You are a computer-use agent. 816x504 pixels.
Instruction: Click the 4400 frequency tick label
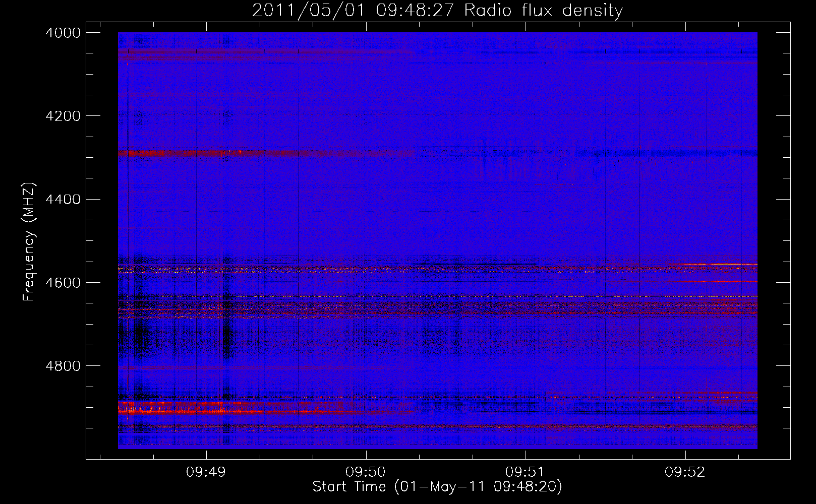pyautogui.click(x=63, y=200)
